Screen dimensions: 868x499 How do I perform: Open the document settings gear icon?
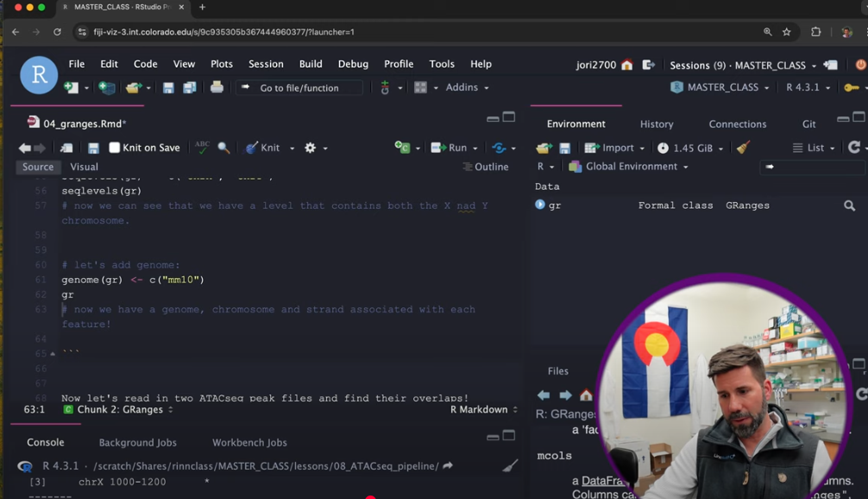310,148
